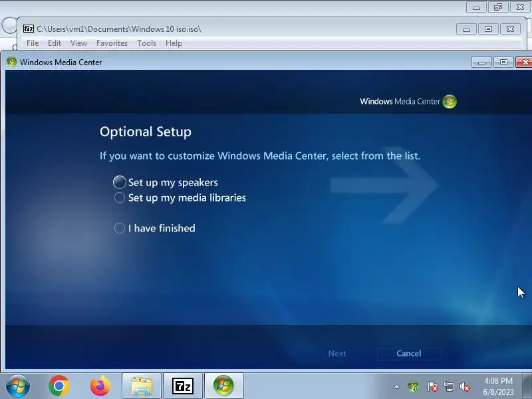Click the 7z icon in 7-Zip title bar
The height and width of the screenshot is (399, 532).
point(29,29)
